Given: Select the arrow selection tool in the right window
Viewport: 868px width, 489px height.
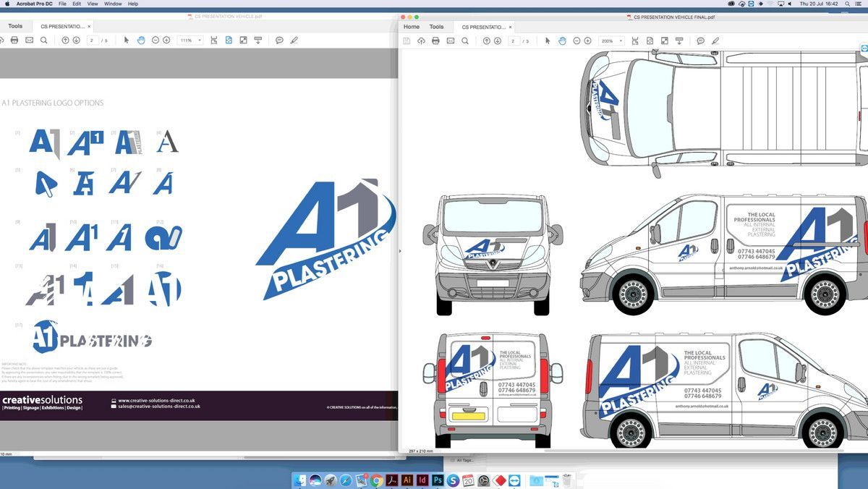Looking at the screenshot, I should pyautogui.click(x=548, y=41).
